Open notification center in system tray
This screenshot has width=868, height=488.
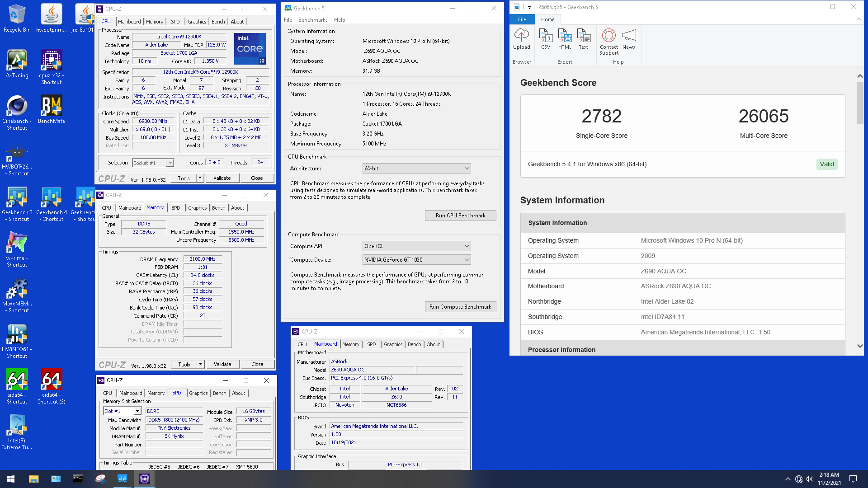click(x=853, y=479)
